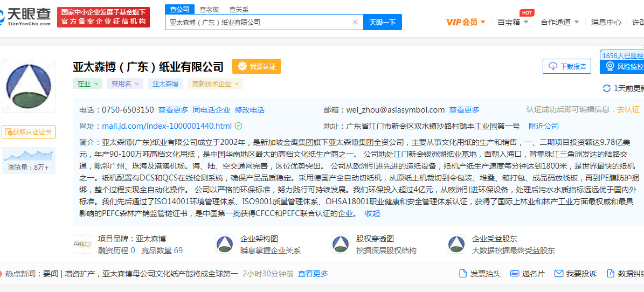The height and width of the screenshot is (292, 644).
Task: Click the red 官方备案企业征信机构 banner
Action: pos(103,17)
